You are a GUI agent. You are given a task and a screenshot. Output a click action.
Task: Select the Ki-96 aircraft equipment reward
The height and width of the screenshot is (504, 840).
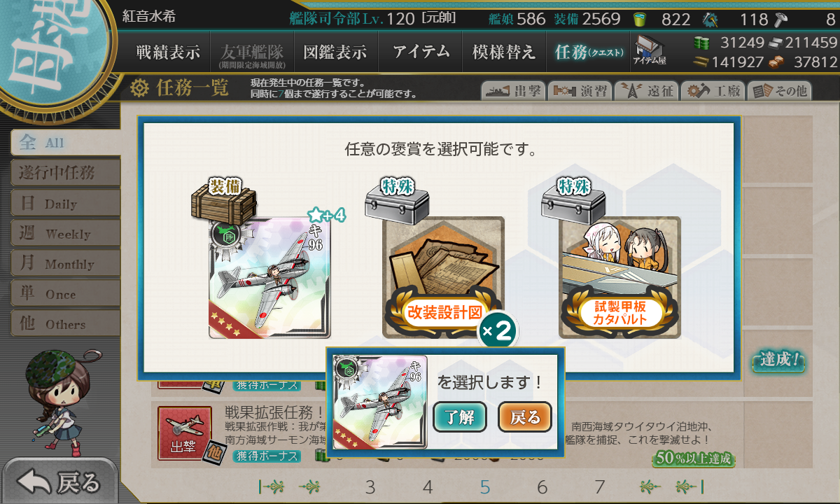pyautogui.click(x=270, y=278)
